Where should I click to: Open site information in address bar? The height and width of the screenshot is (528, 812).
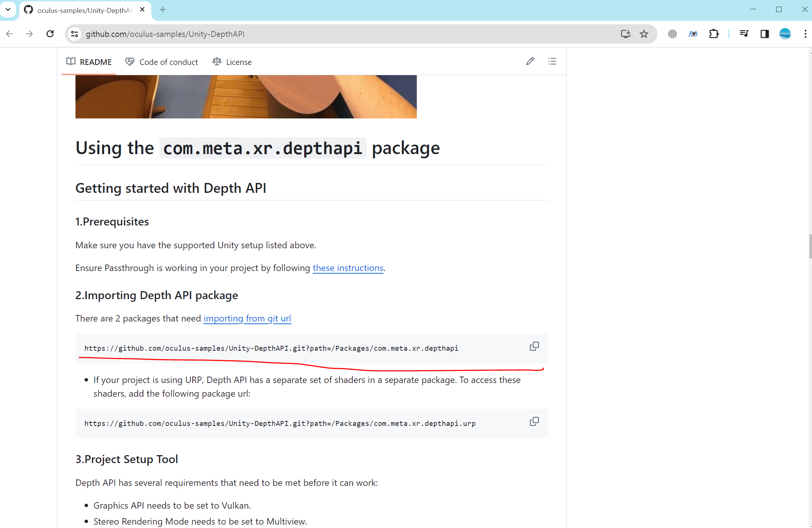(x=75, y=34)
